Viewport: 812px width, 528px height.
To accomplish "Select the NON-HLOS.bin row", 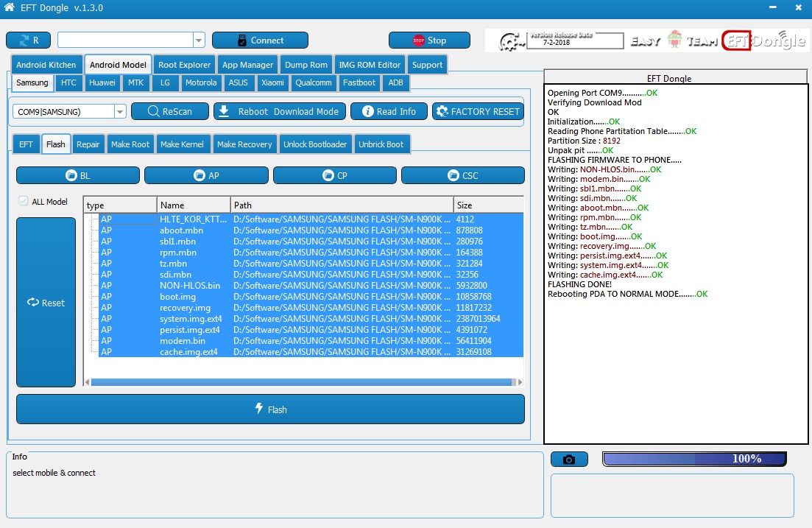I will [x=311, y=286].
